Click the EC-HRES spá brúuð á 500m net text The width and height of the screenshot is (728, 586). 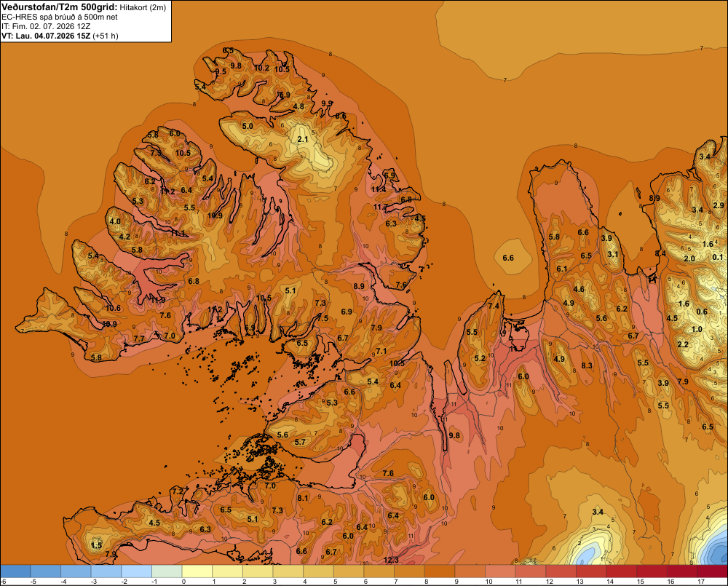(60, 17)
